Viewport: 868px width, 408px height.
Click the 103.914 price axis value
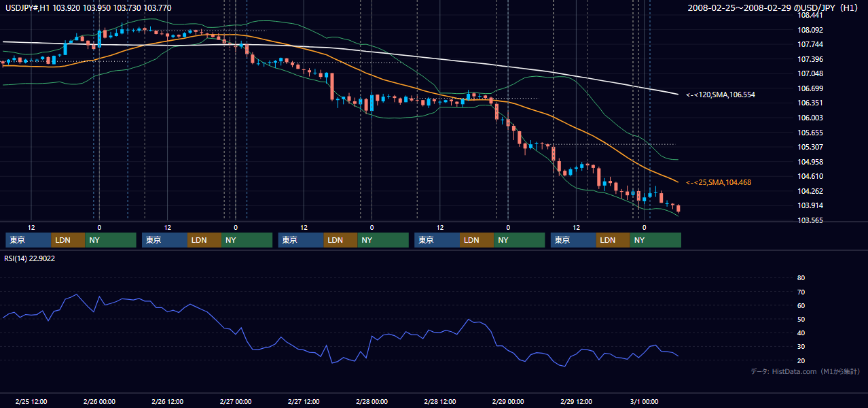pos(811,205)
